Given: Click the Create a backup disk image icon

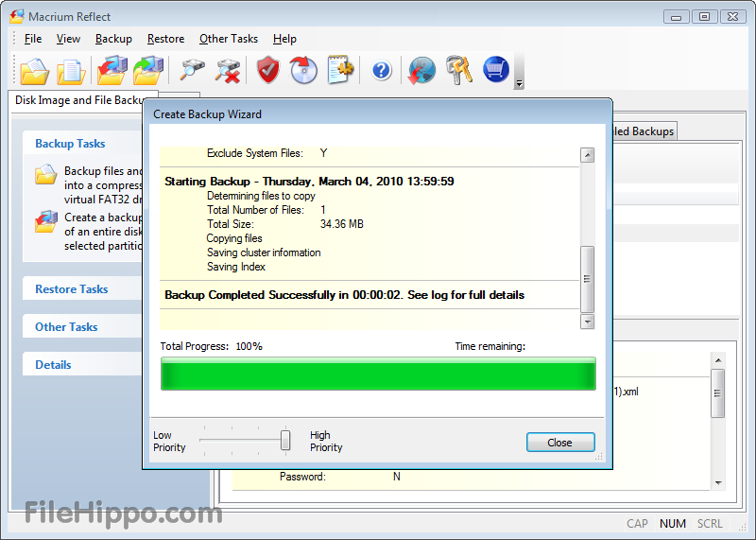Looking at the screenshot, I should (46, 221).
